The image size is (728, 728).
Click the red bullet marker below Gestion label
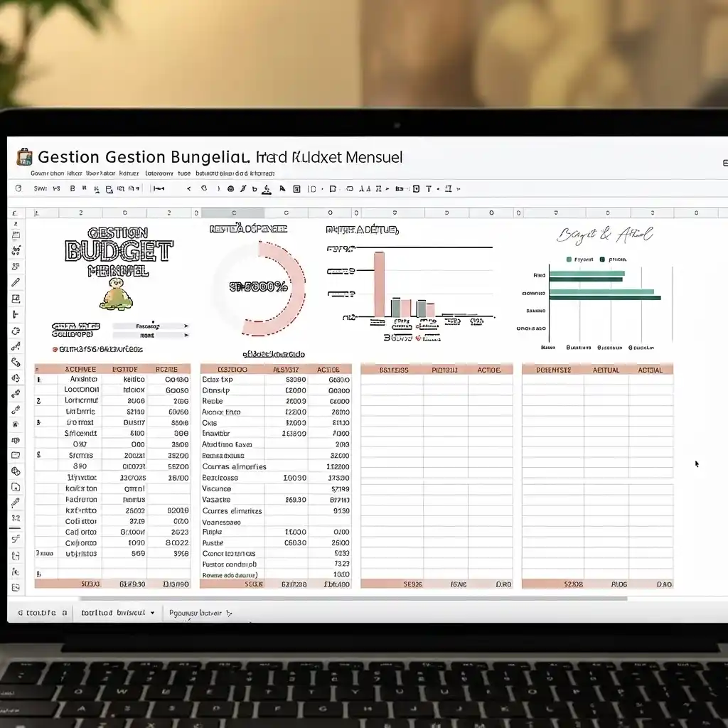point(55,349)
